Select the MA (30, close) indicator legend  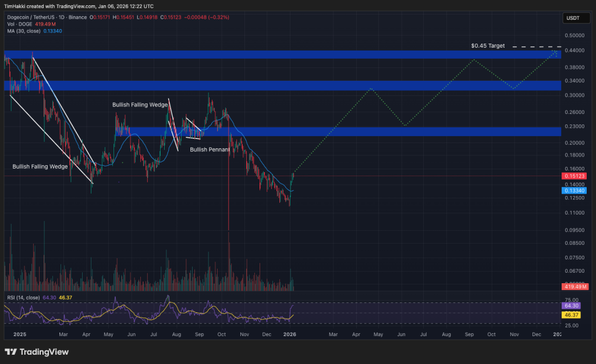[x=23, y=31]
